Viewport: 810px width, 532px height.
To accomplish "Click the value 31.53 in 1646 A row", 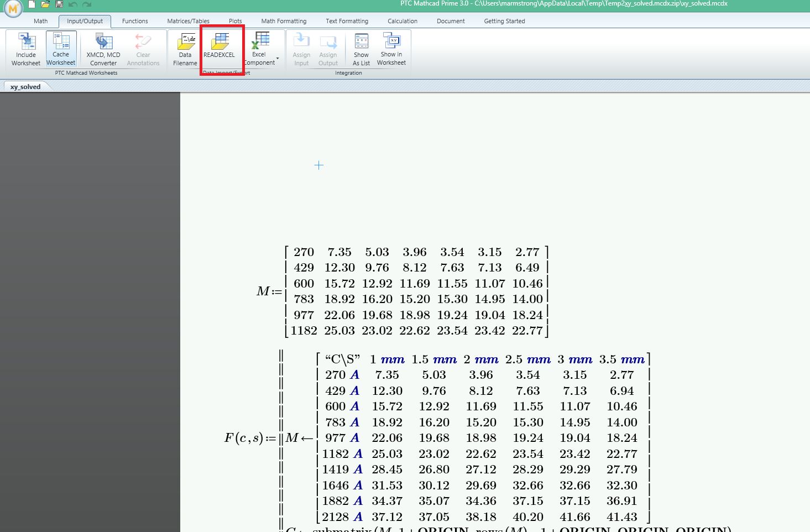I will click(x=387, y=486).
